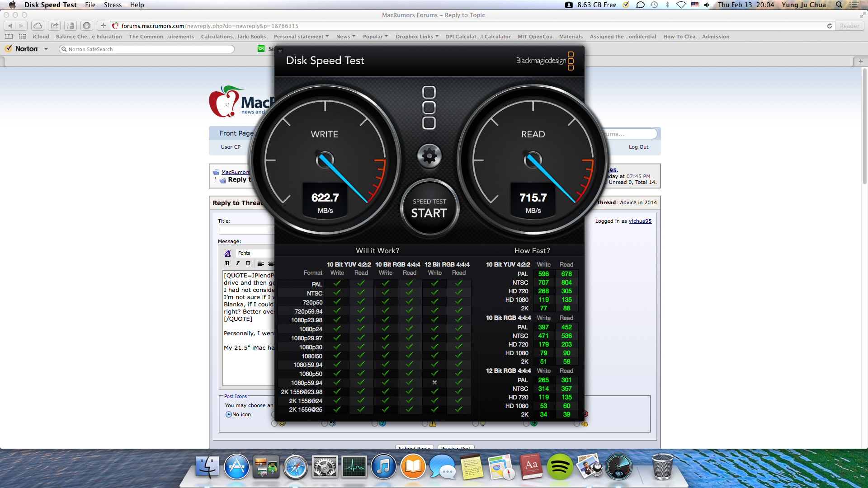Screen dimensions: 868x488
Task: Open the DPI Calculat...l Calculator bookmark
Action: [x=478, y=37]
